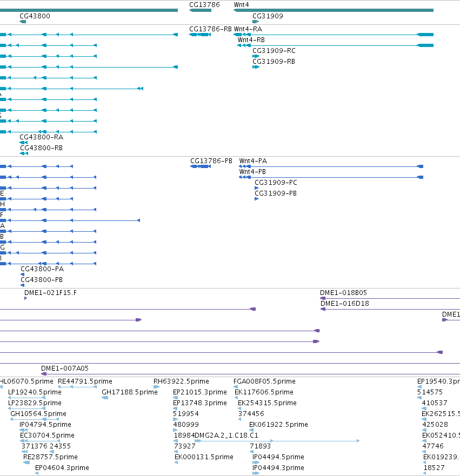
Task: Select feature label DME1-021F15.F
Action: [x=50, y=293]
